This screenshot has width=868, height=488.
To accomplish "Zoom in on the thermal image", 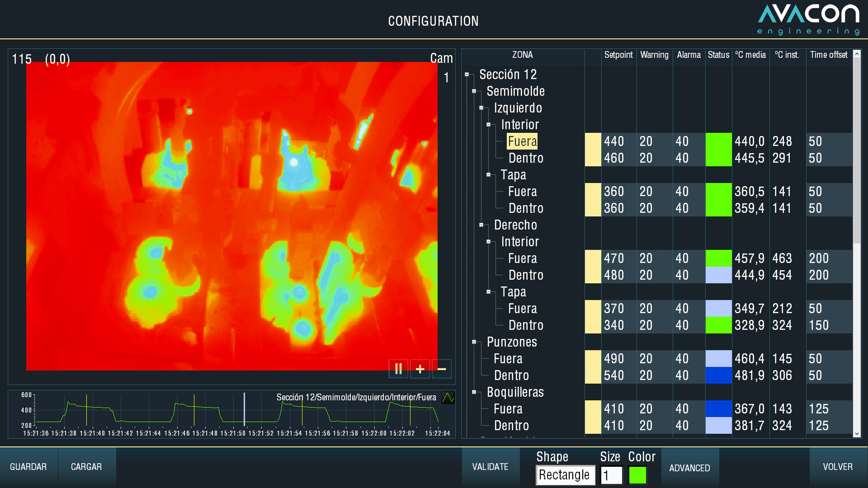I will pyautogui.click(x=420, y=369).
